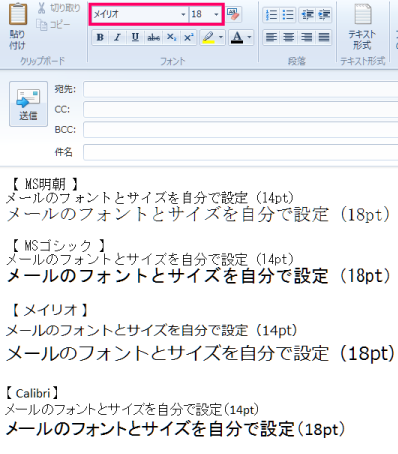398x454 pixels.
Task: Click the メイリオ 18pt sample line
Action: click(x=201, y=353)
